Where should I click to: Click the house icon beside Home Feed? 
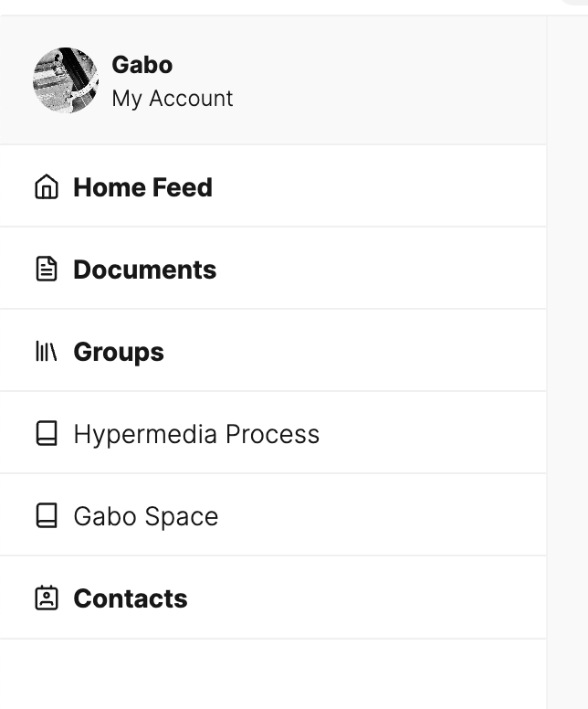(46, 187)
